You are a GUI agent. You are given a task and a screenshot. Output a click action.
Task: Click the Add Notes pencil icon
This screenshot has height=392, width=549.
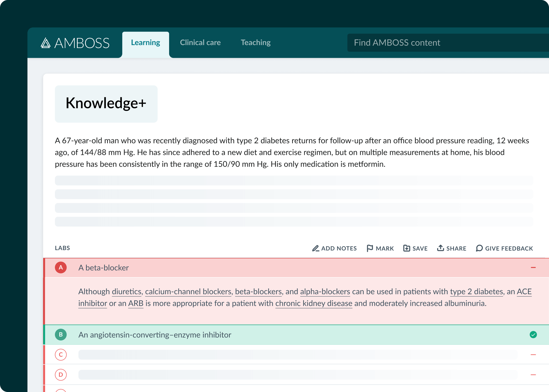pyautogui.click(x=315, y=248)
